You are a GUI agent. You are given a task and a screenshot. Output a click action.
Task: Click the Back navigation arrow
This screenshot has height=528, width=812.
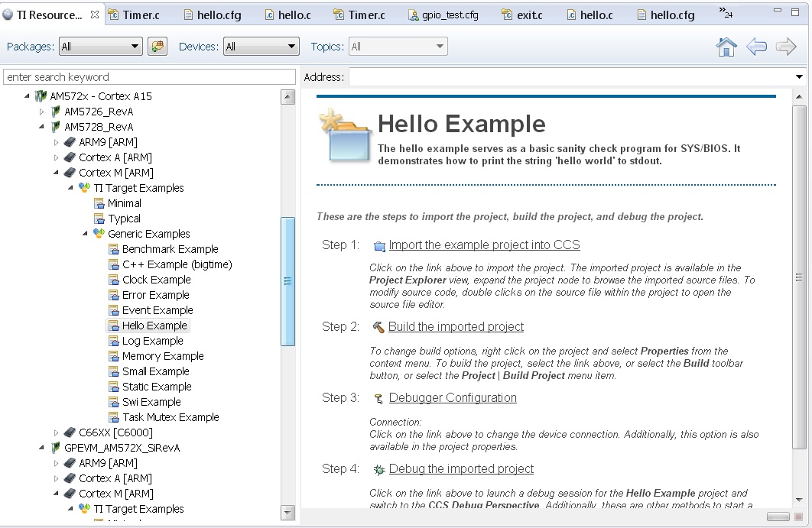pyautogui.click(x=756, y=47)
